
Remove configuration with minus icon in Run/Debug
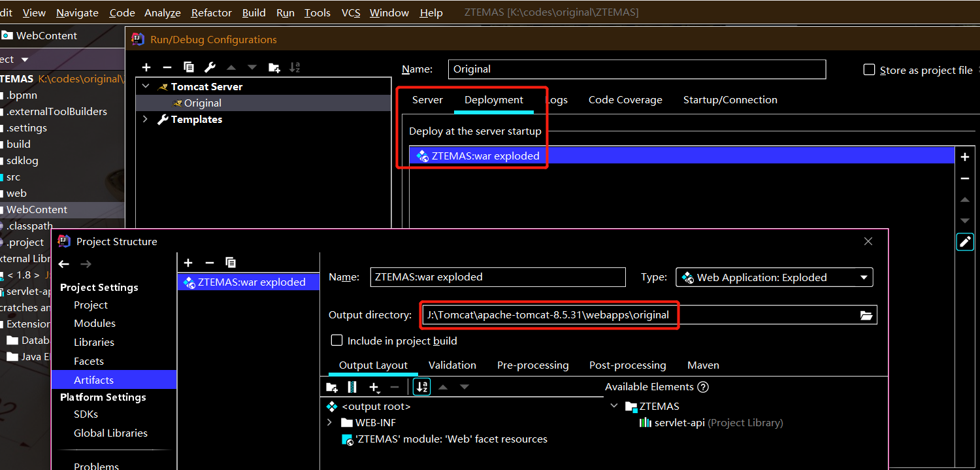click(x=167, y=67)
